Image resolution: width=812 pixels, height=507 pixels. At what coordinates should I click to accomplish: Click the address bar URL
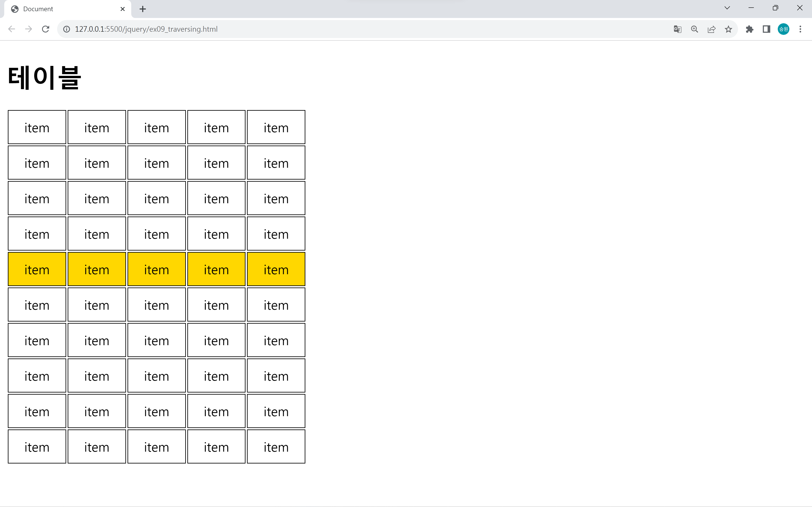(x=146, y=29)
